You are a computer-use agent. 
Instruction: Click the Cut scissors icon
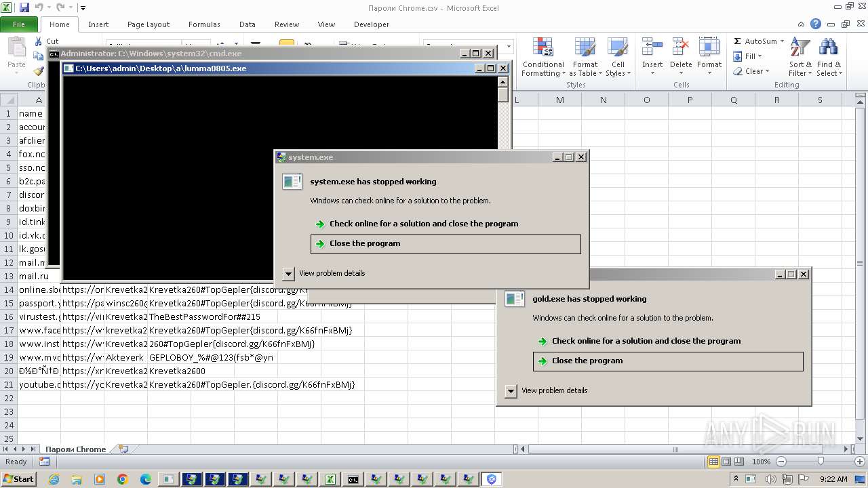(x=39, y=41)
